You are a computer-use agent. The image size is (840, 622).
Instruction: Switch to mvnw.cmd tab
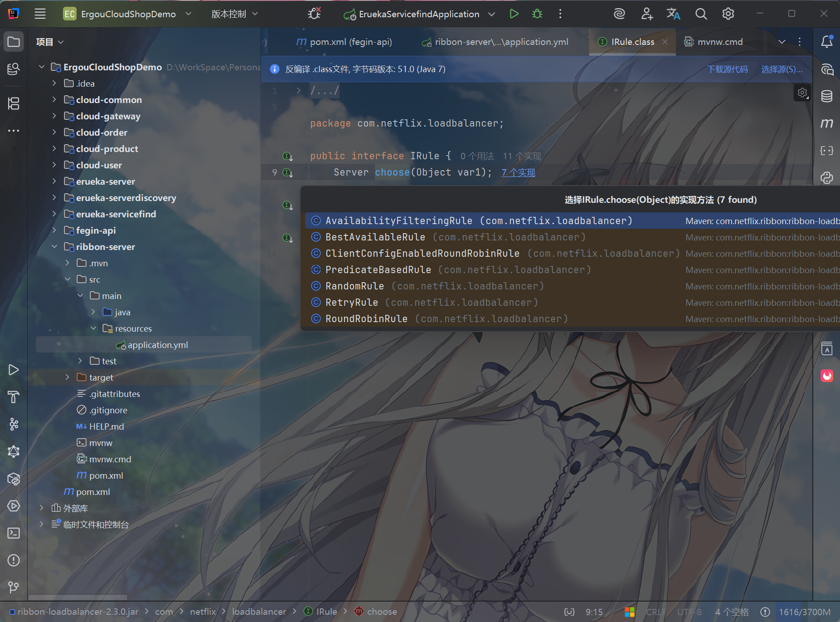click(x=714, y=42)
